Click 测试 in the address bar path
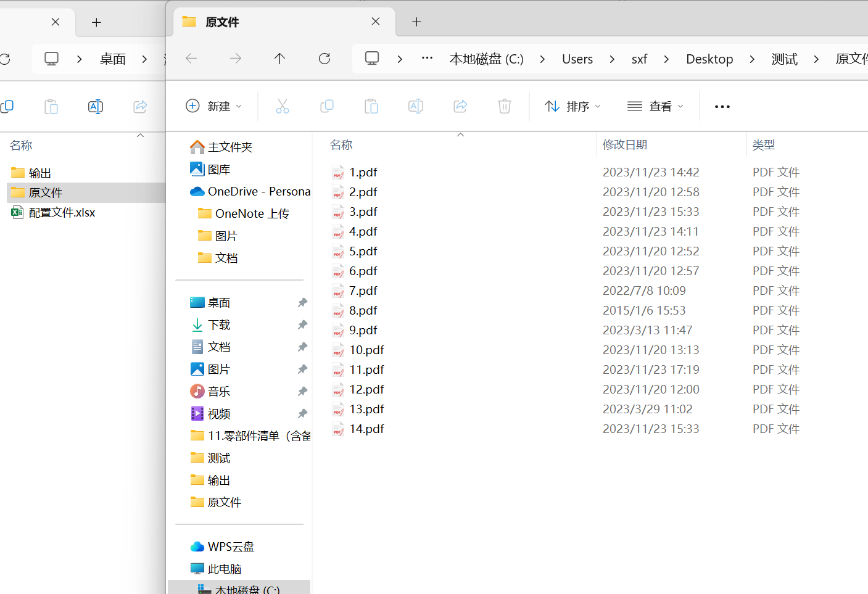The width and height of the screenshot is (868, 594). pos(785,59)
